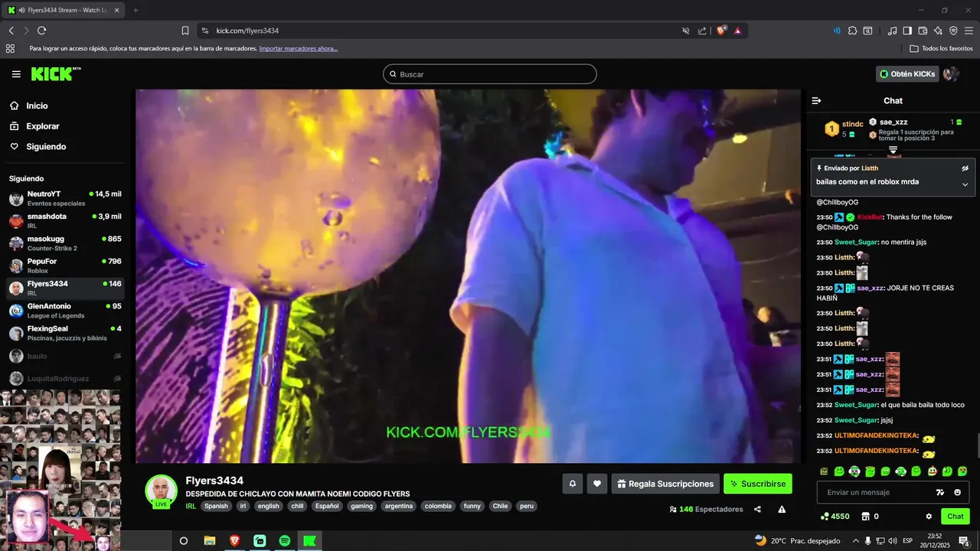Click Importar marcadores ahora link
This screenshot has height=551, width=980.
pyautogui.click(x=298, y=48)
